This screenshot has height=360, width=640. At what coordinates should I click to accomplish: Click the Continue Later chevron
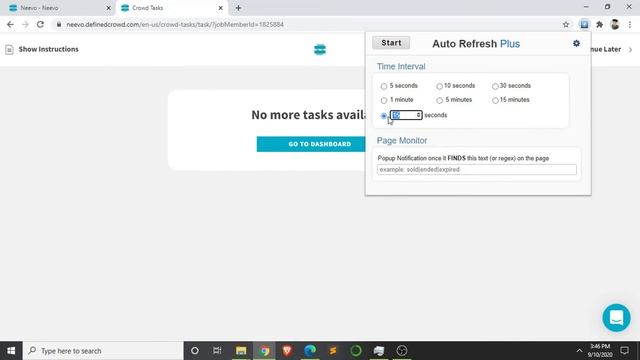[x=630, y=49]
